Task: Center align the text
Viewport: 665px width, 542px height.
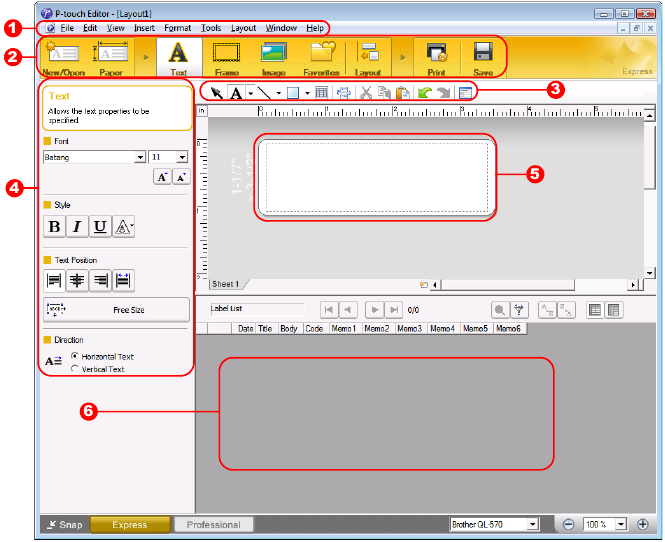Action: (x=77, y=280)
